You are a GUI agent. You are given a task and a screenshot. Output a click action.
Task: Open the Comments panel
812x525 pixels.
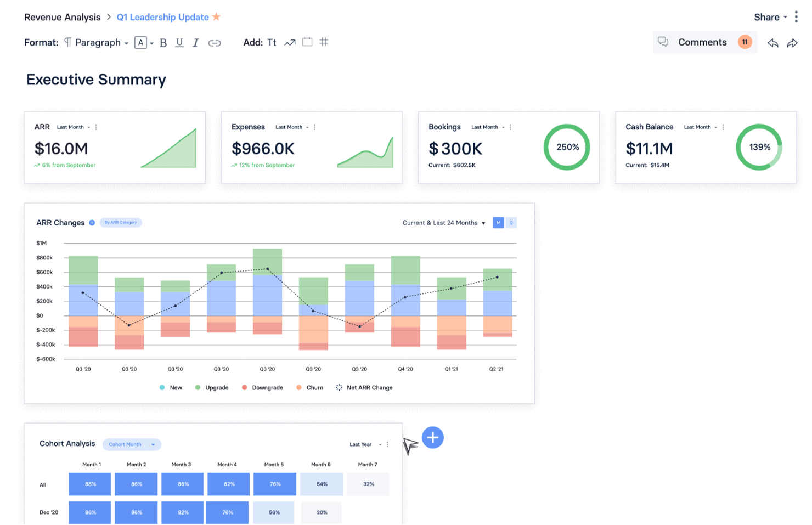point(702,42)
